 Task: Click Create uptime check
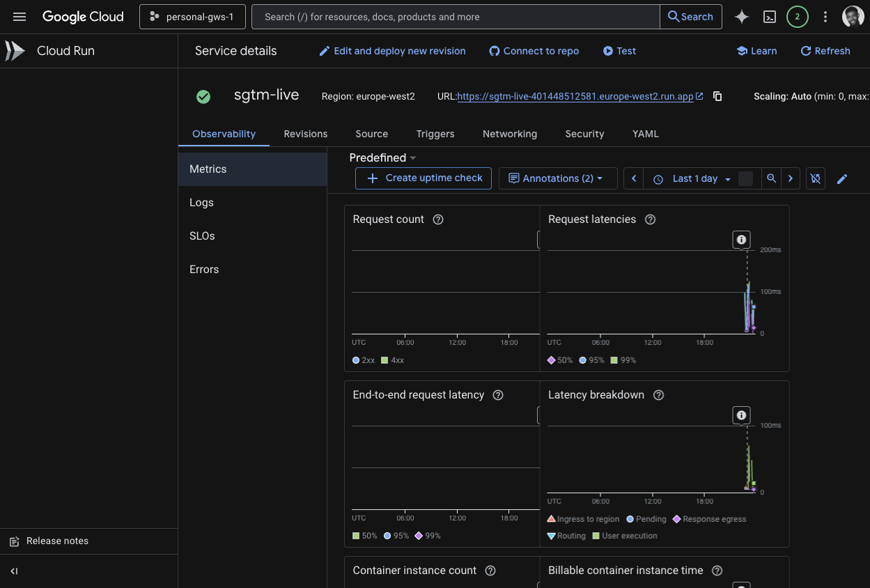pos(423,178)
